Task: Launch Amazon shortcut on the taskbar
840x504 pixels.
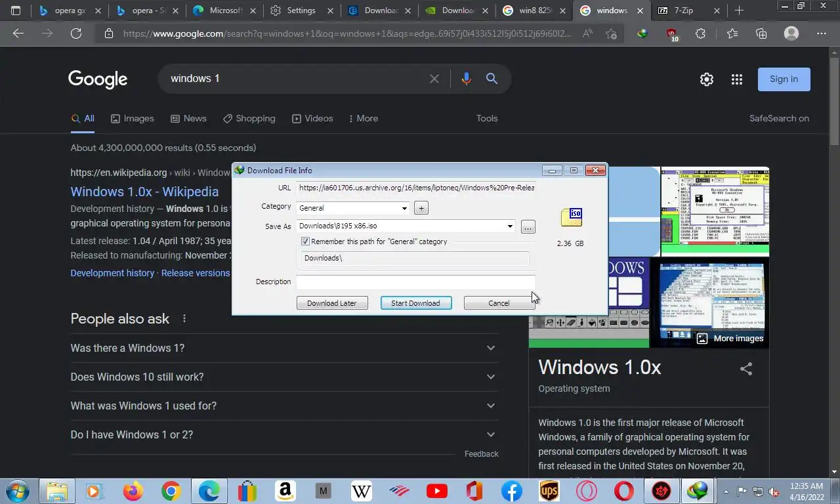Action: click(x=285, y=491)
